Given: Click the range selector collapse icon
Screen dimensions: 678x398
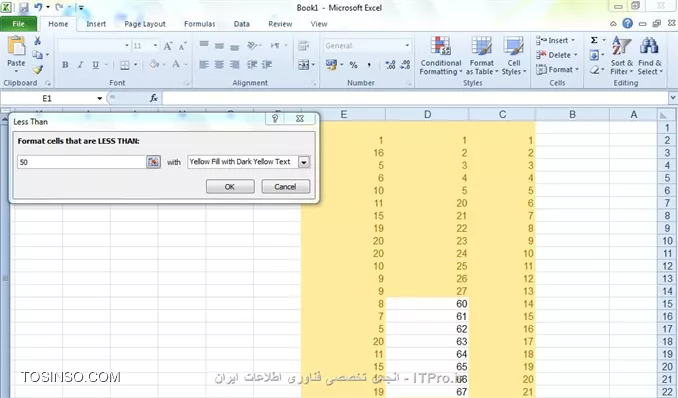Looking at the screenshot, I should pyautogui.click(x=153, y=162).
